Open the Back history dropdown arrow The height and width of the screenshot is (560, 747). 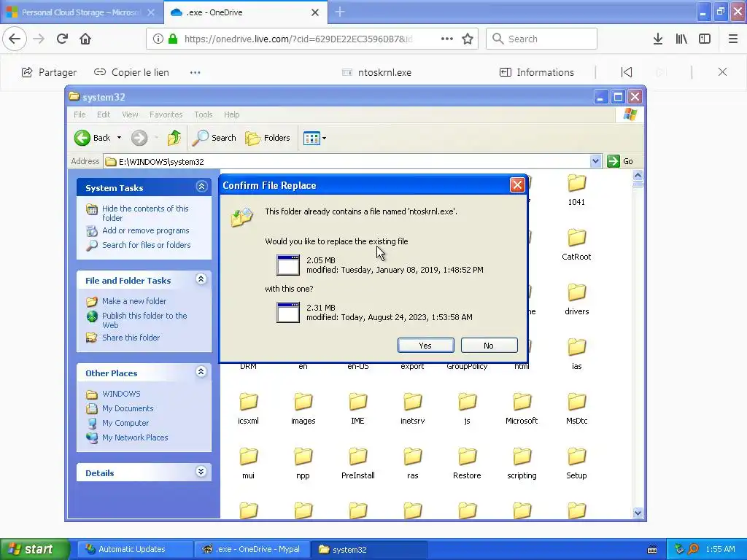point(119,138)
